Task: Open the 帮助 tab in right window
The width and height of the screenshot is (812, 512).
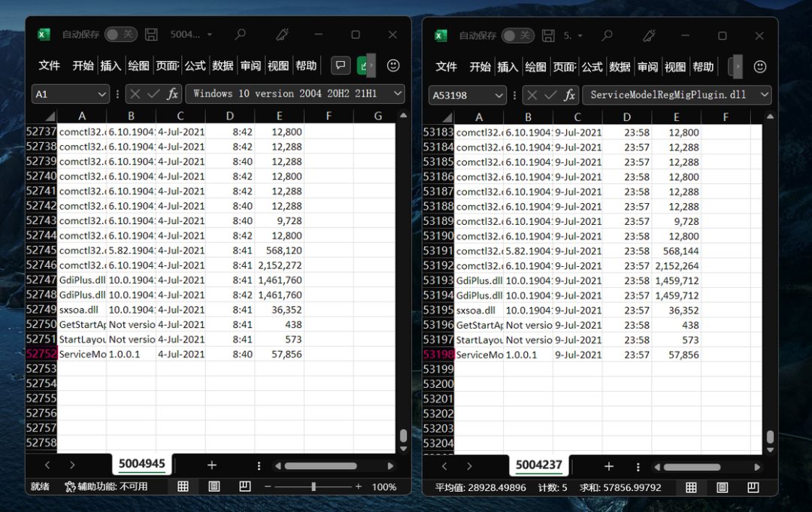Action: (x=703, y=67)
